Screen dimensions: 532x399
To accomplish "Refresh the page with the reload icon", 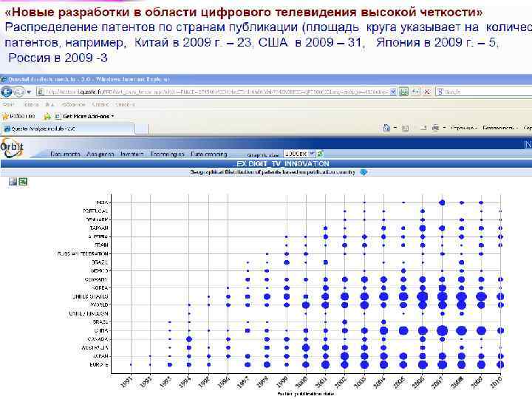I will pos(415,92).
